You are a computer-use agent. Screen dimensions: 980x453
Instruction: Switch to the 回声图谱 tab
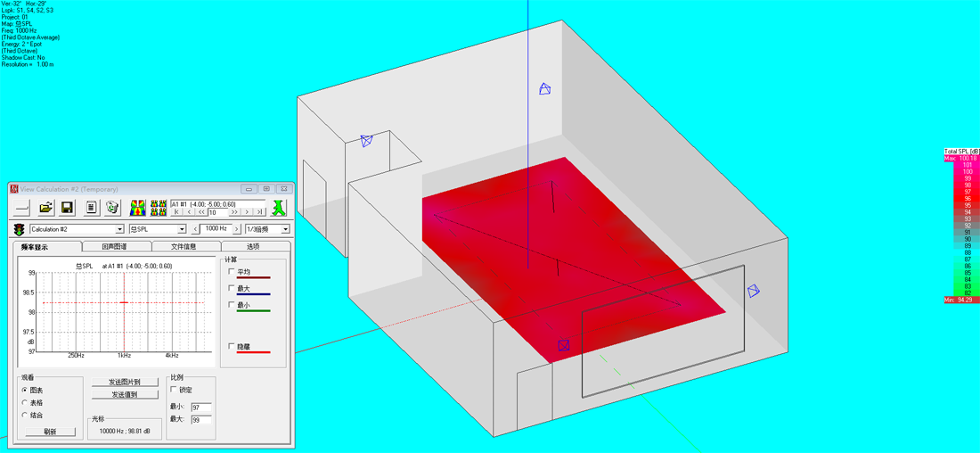115,246
